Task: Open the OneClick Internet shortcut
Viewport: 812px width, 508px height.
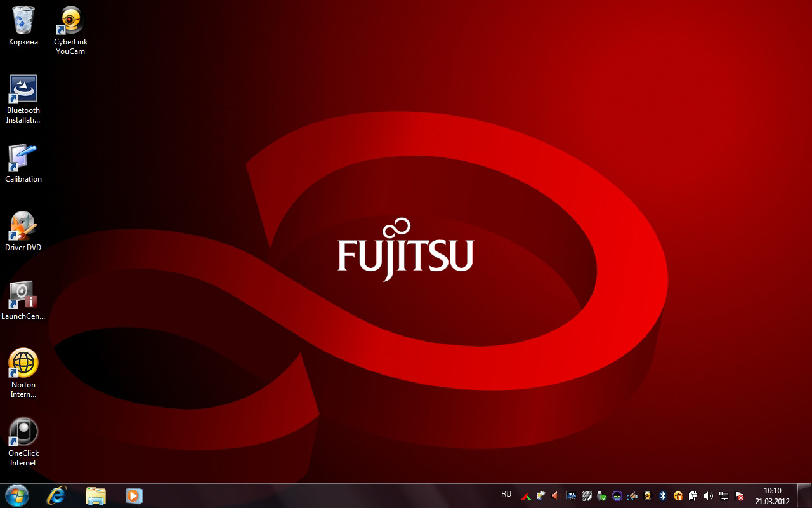Action: point(23,432)
